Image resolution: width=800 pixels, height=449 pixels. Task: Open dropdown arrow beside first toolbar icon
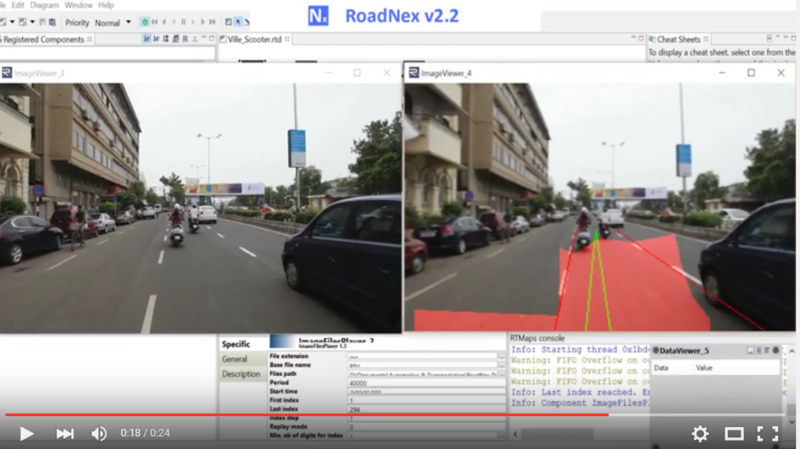point(12,22)
